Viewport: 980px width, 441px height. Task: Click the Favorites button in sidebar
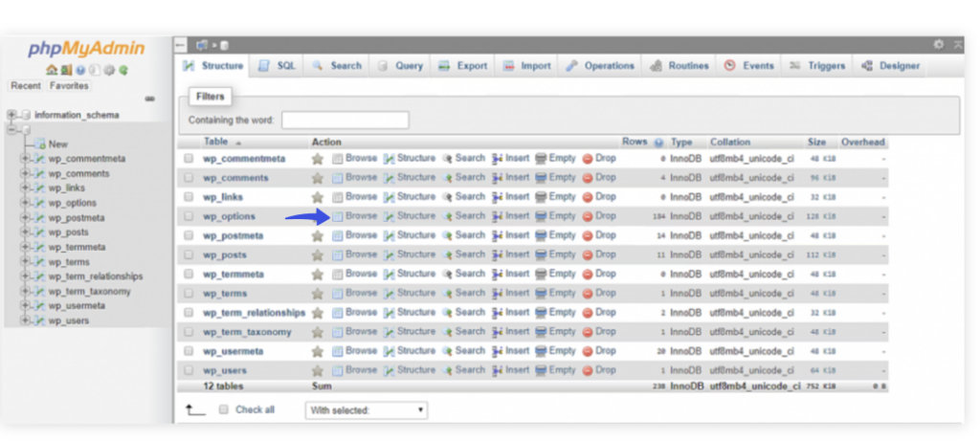coord(69,85)
